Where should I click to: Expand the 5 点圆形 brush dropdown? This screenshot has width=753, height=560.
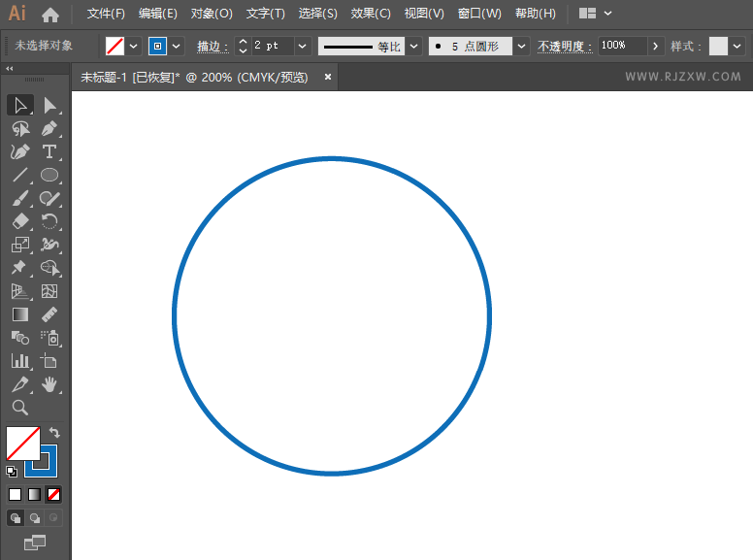click(521, 46)
